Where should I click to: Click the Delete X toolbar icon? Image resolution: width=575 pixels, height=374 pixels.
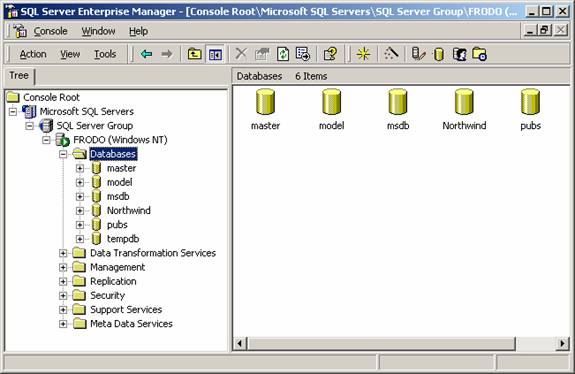point(241,54)
